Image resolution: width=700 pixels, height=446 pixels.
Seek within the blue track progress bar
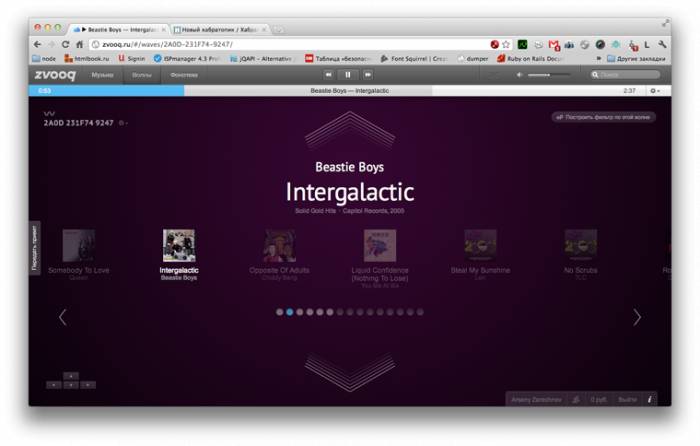[x=106, y=91]
